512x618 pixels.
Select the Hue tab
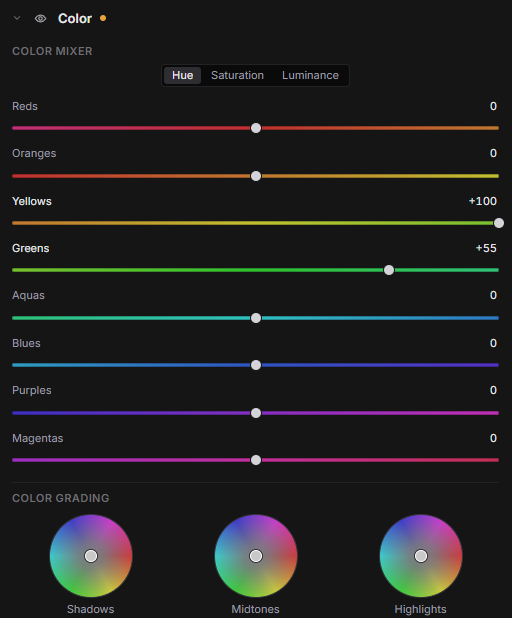pyautogui.click(x=182, y=75)
